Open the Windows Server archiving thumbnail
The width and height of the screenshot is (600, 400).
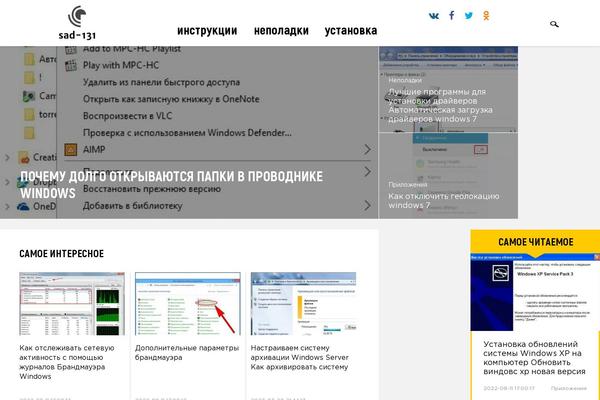pos(303,304)
